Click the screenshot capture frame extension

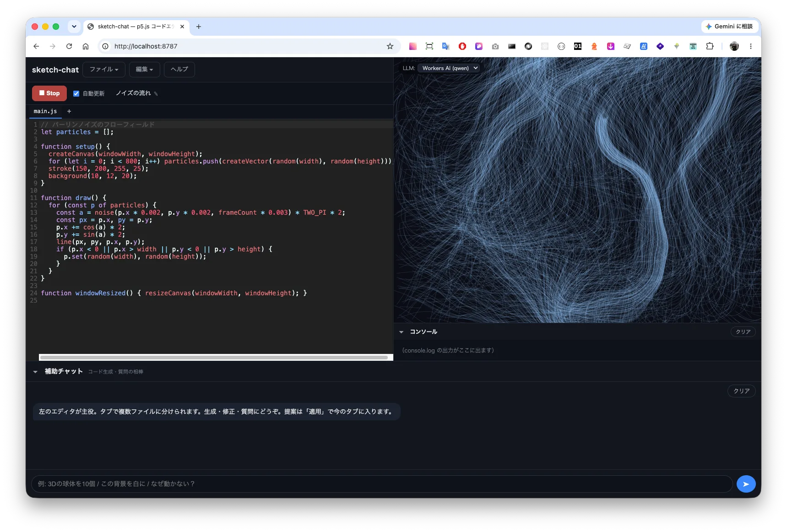(429, 46)
